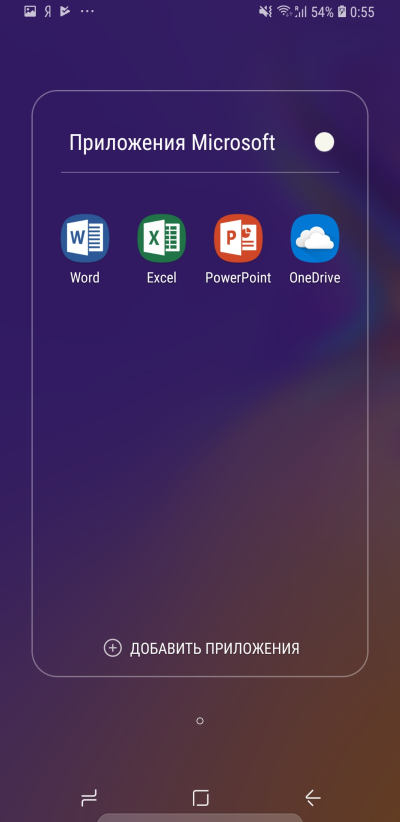This screenshot has width=400, height=822.
Task: Tap the gallery notification icon in status bar
Action: pos(30,12)
